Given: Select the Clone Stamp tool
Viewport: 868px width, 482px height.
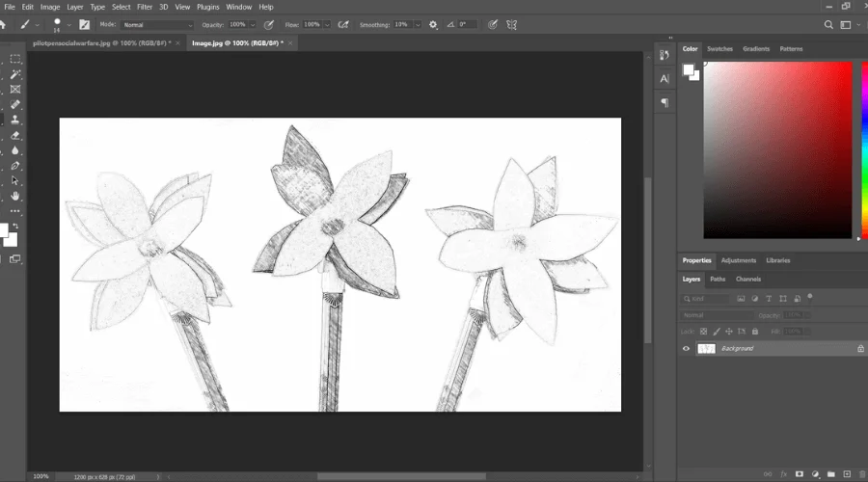Looking at the screenshot, I should click(x=15, y=120).
